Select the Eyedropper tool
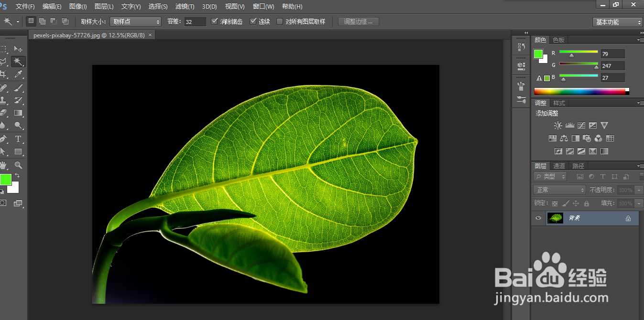The width and height of the screenshot is (644, 320). [x=18, y=74]
